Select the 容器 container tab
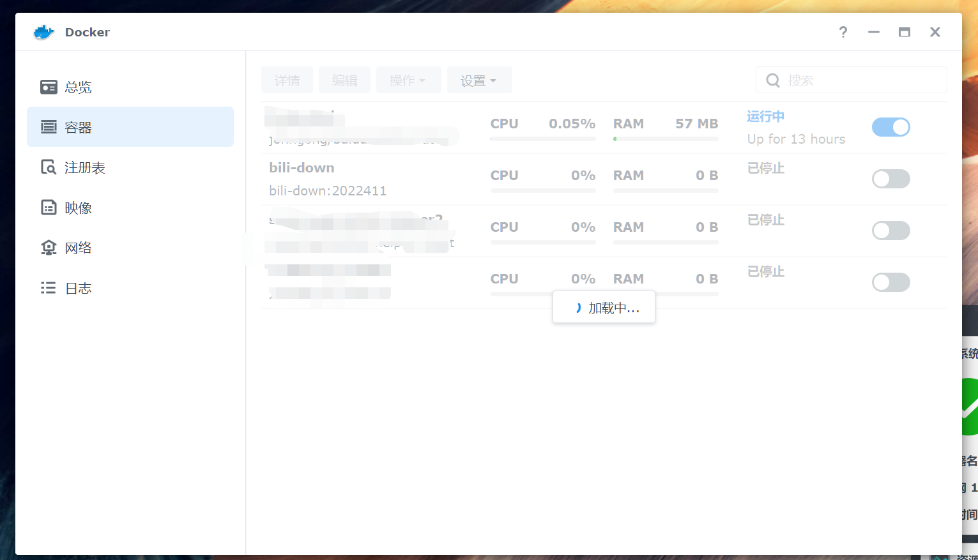 (130, 127)
